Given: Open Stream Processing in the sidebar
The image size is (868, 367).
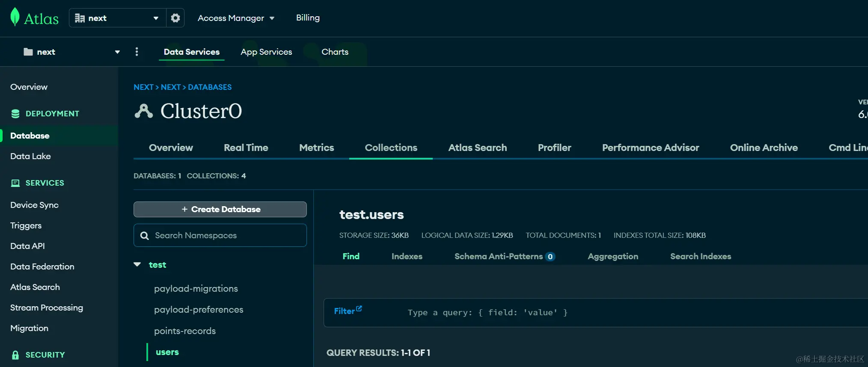Looking at the screenshot, I should tap(47, 308).
